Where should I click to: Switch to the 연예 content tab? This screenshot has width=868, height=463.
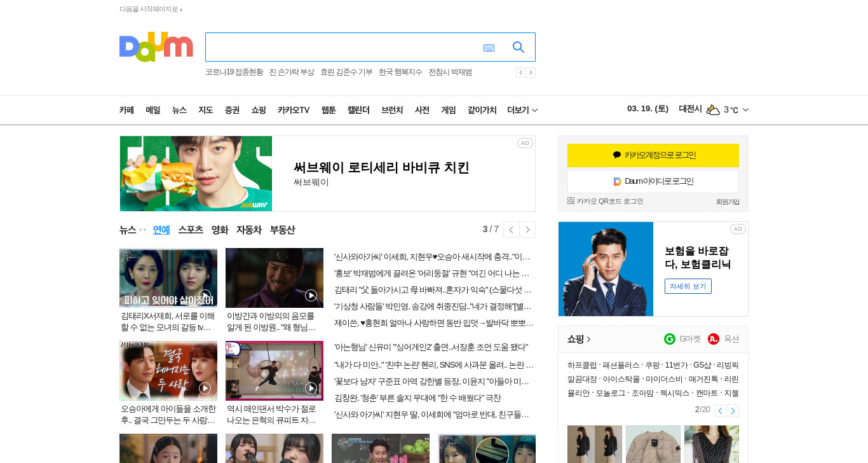click(161, 230)
